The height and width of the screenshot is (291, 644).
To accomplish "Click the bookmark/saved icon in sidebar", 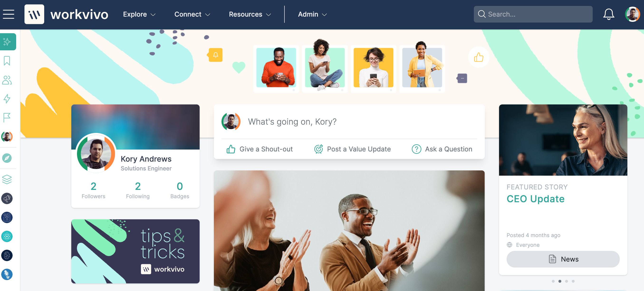I will [x=8, y=61].
